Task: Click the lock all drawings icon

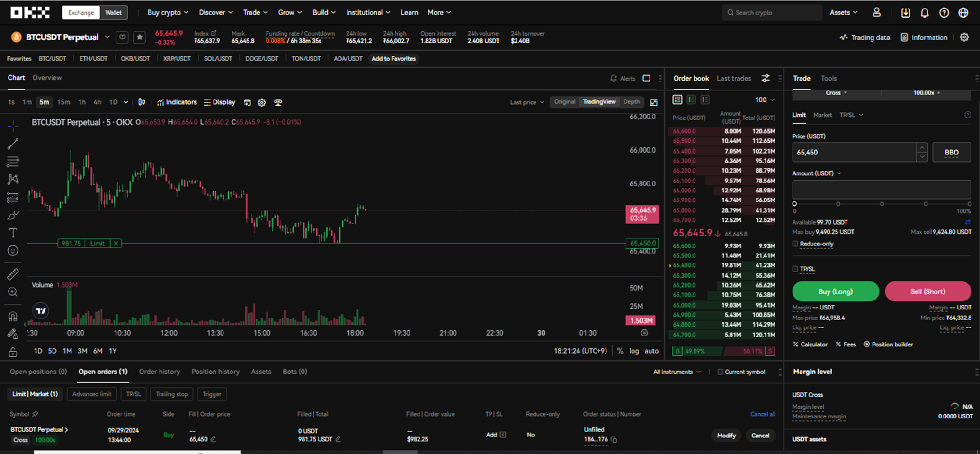Action: tap(13, 352)
